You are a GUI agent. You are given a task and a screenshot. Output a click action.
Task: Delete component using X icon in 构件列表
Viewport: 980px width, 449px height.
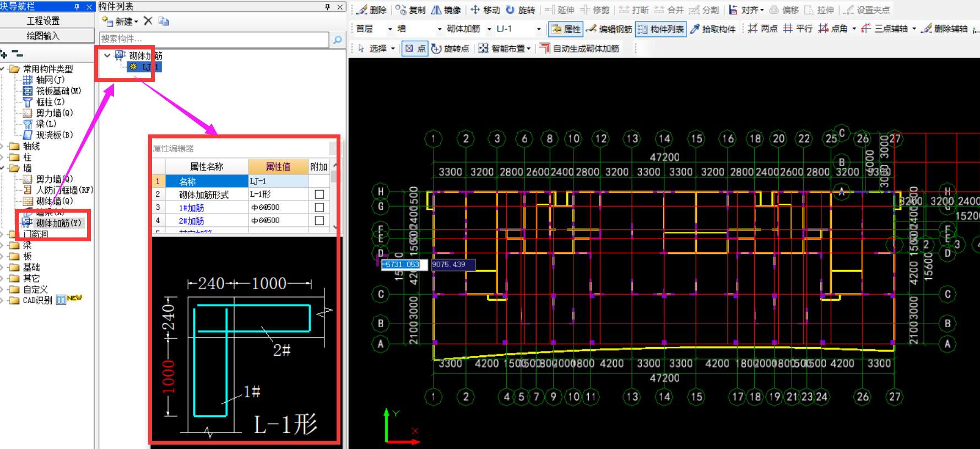pos(148,21)
